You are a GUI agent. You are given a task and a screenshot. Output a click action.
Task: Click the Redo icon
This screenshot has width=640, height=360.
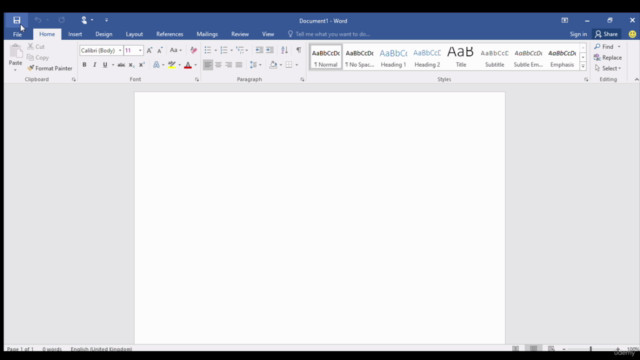pos(61,20)
